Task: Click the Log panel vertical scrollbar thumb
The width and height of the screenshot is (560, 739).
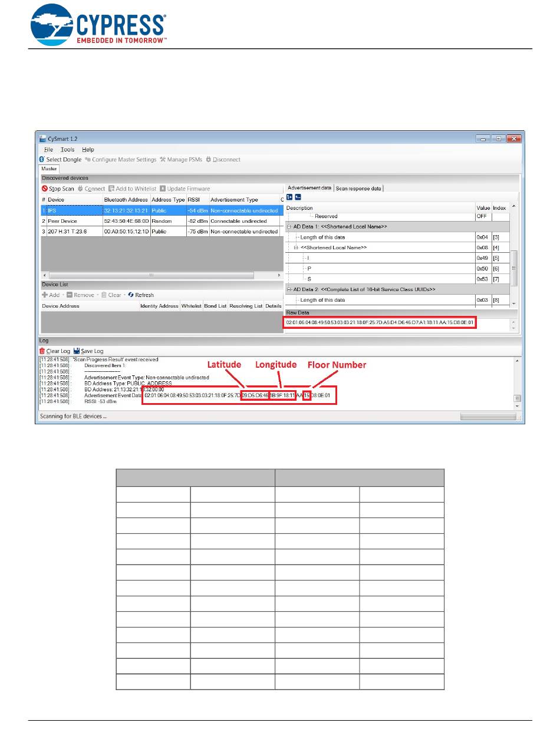Action: coord(517,398)
